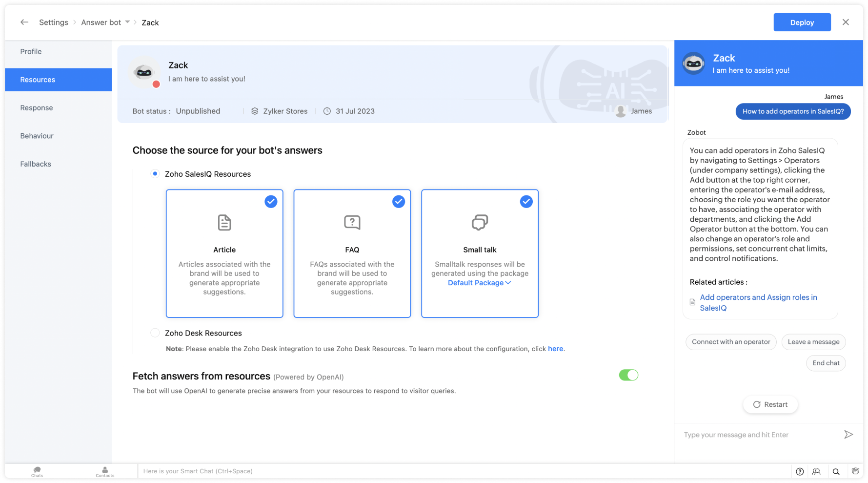Click the FAQ question bubble icon
868x483 pixels.
pyautogui.click(x=352, y=222)
